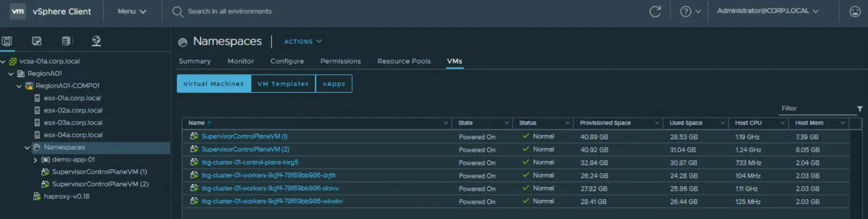This screenshot has width=868, height=219.
Task: Open the Administrator@CORP.LOCAL user dropdown
Action: pos(768,11)
